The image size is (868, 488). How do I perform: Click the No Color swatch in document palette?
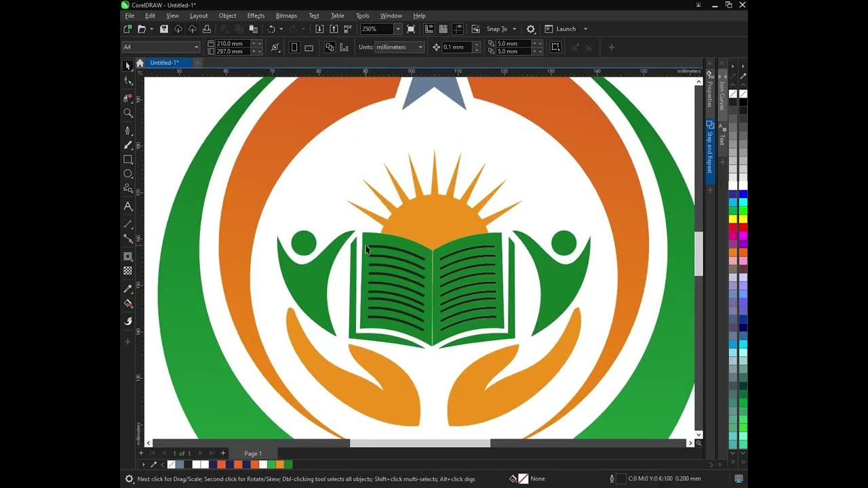coord(171,465)
